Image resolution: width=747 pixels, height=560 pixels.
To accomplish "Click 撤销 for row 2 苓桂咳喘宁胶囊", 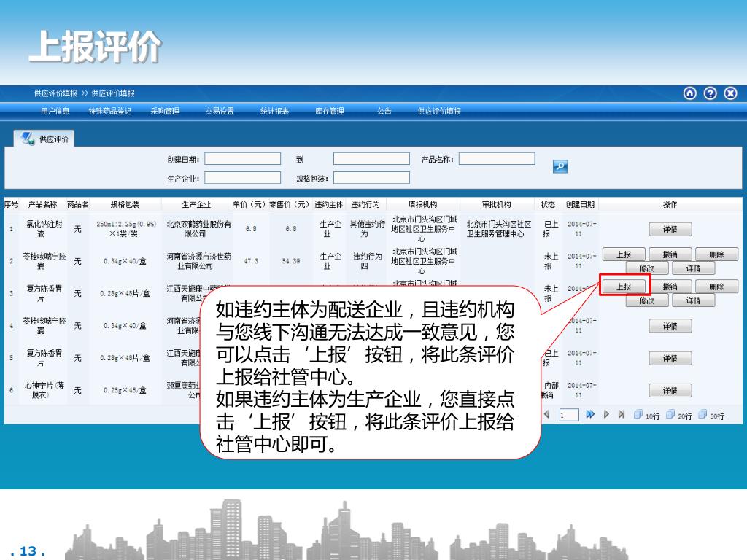I will (670, 254).
